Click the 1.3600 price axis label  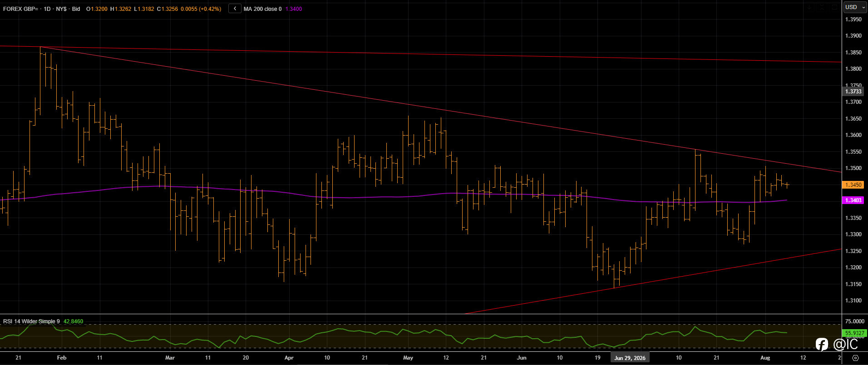point(853,135)
